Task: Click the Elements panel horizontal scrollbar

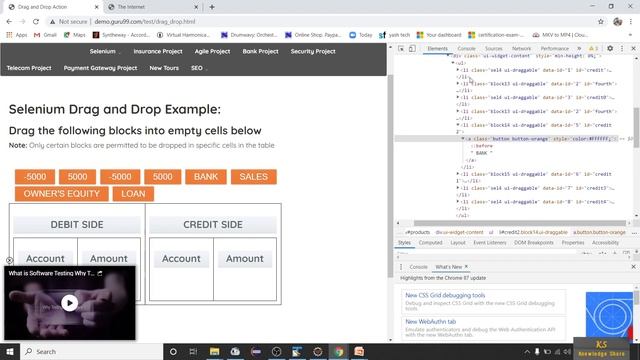Action: point(519,223)
